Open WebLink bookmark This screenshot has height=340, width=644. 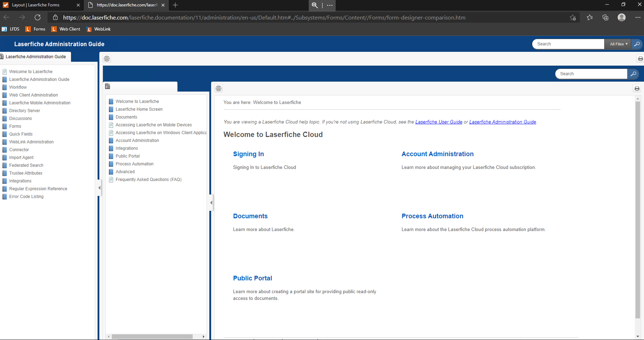click(x=98, y=29)
